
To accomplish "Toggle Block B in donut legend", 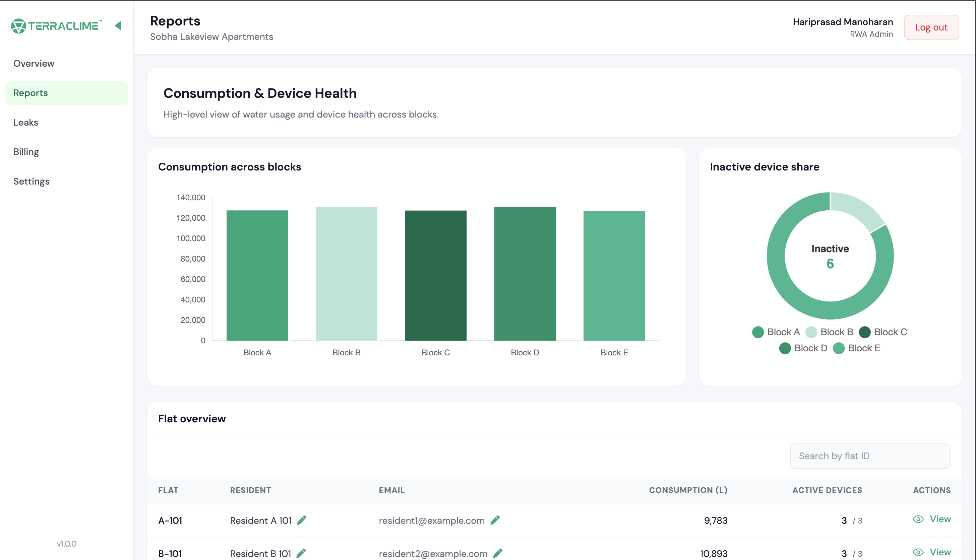I will tap(830, 332).
